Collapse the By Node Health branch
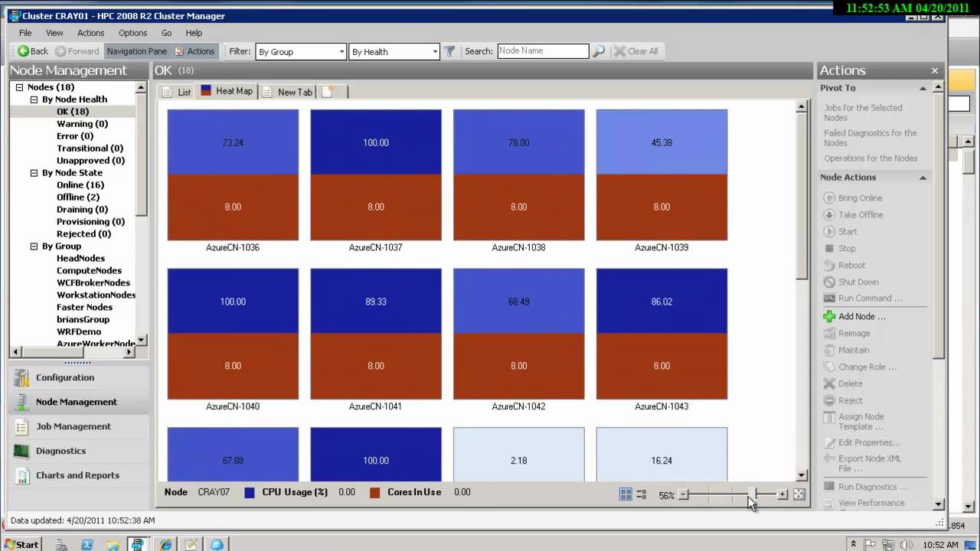980x551 pixels. coord(34,99)
